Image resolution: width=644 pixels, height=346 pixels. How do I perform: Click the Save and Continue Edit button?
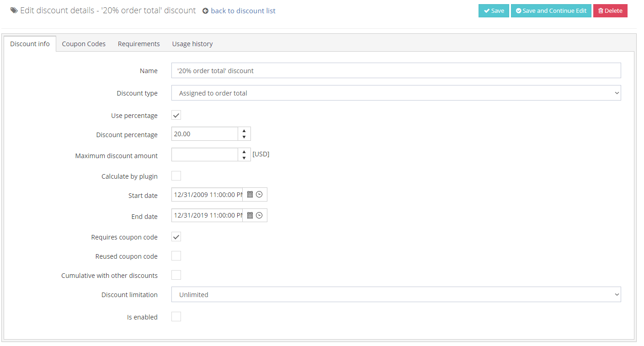(x=551, y=11)
